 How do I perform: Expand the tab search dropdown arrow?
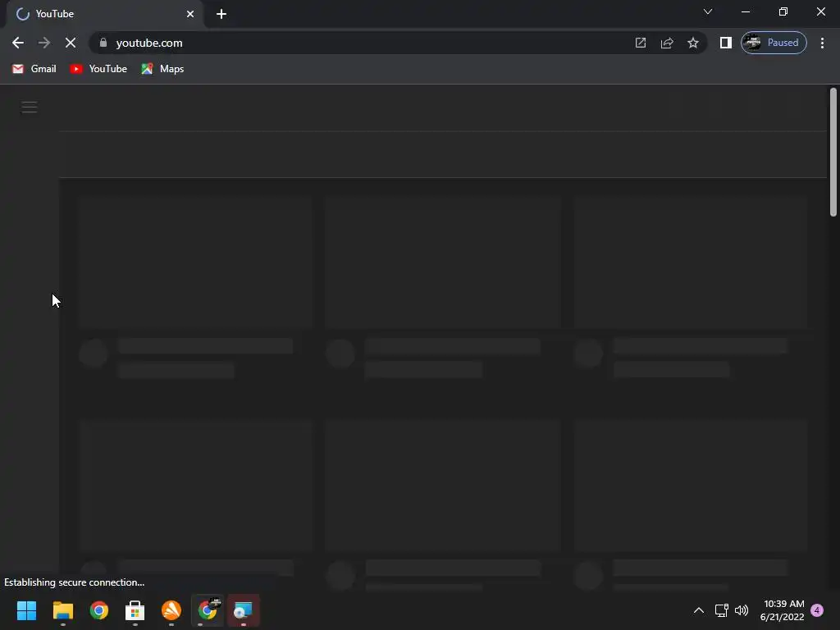[708, 11]
